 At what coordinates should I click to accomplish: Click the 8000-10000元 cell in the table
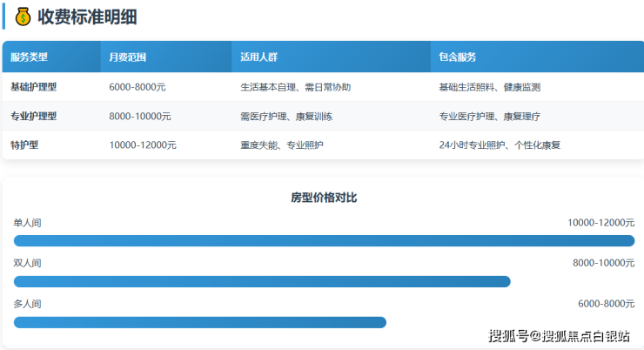tap(140, 116)
